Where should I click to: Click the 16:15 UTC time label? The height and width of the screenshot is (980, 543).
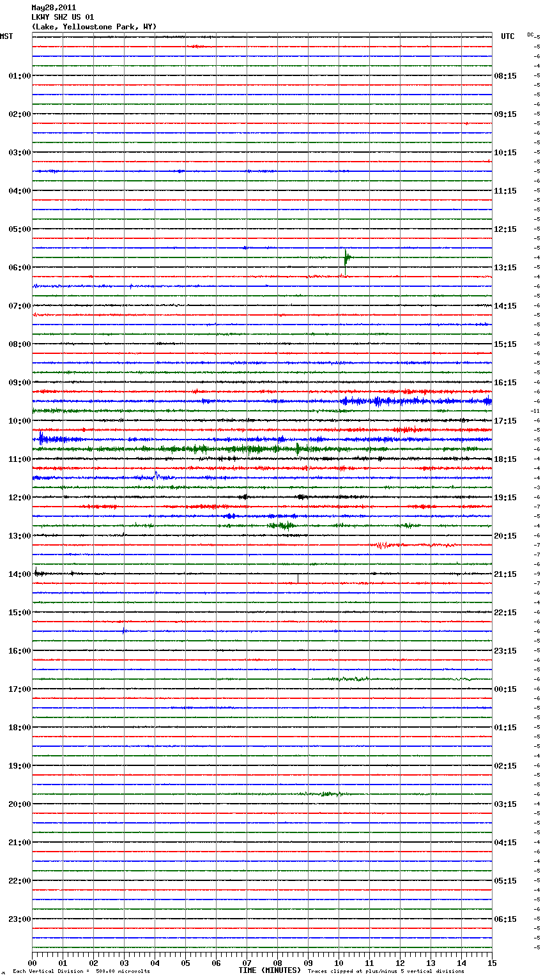click(x=505, y=383)
